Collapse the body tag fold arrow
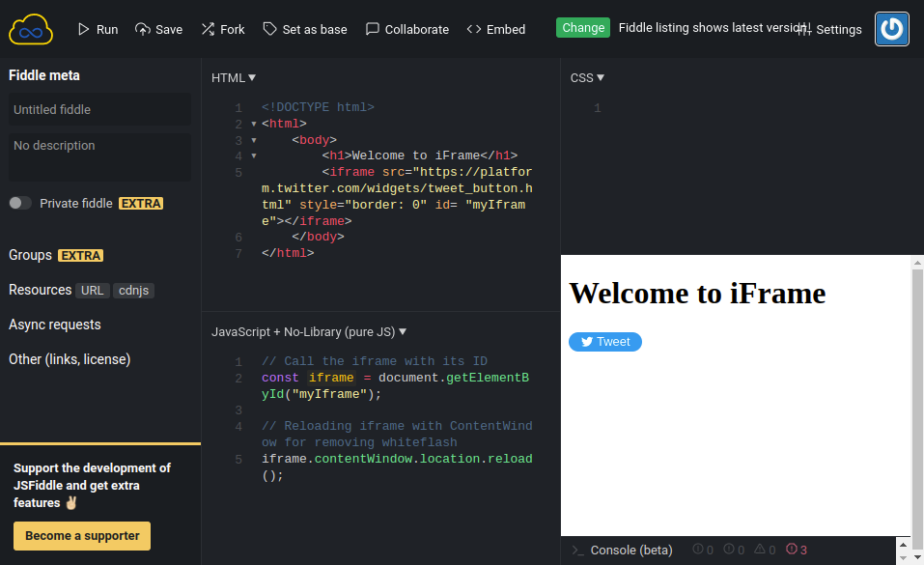This screenshot has width=924, height=565. click(x=254, y=140)
